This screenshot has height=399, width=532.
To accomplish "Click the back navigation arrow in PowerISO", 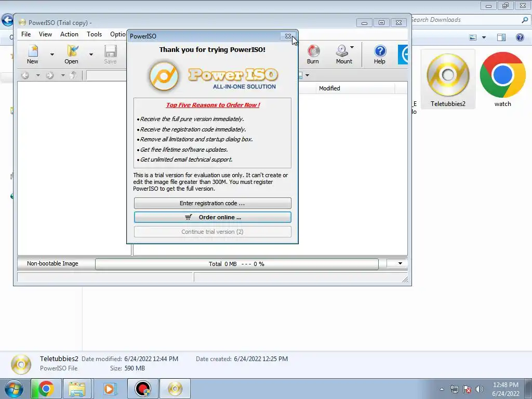I will tap(25, 75).
